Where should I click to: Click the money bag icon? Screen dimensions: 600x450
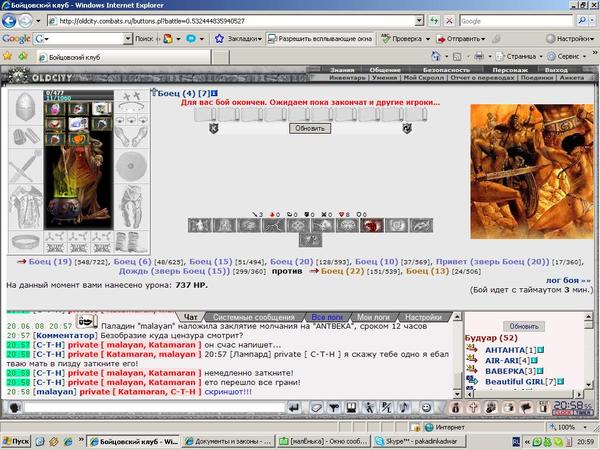pyautogui.click(x=455, y=408)
